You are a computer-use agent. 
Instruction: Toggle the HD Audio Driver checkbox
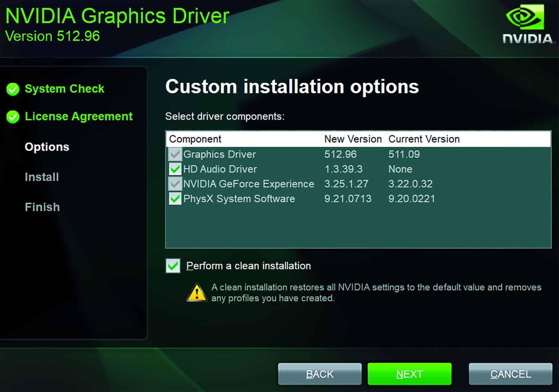coord(175,169)
